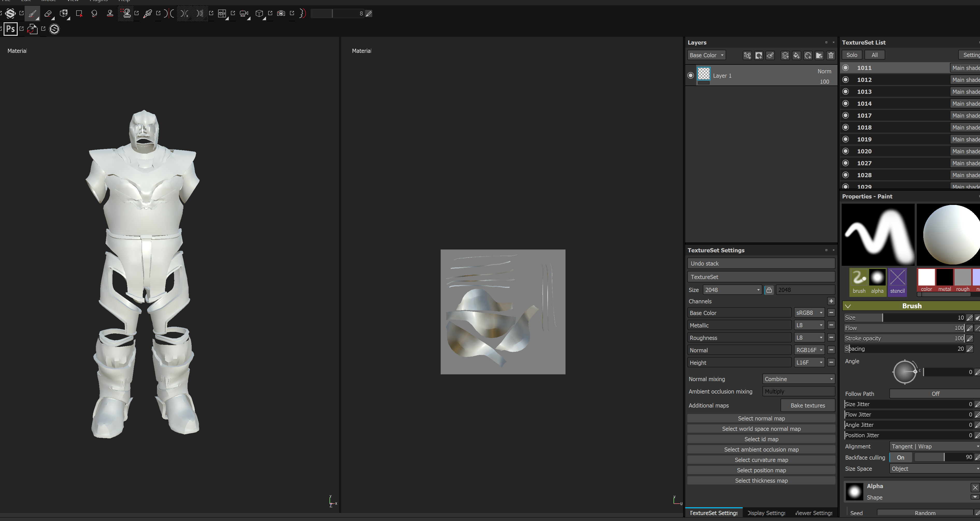Open the L16F format dropdown for Height
Screen dimensions: 980x521
coord(809,363)
